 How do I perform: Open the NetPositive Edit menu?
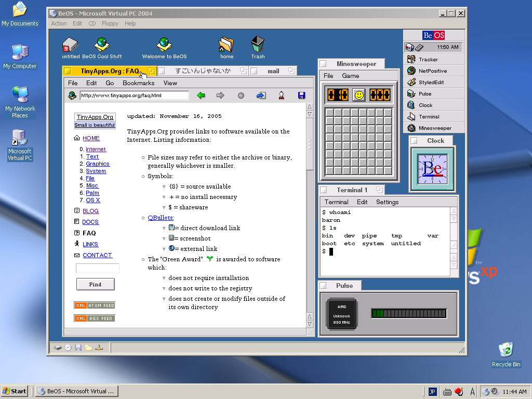pos(91,83)
